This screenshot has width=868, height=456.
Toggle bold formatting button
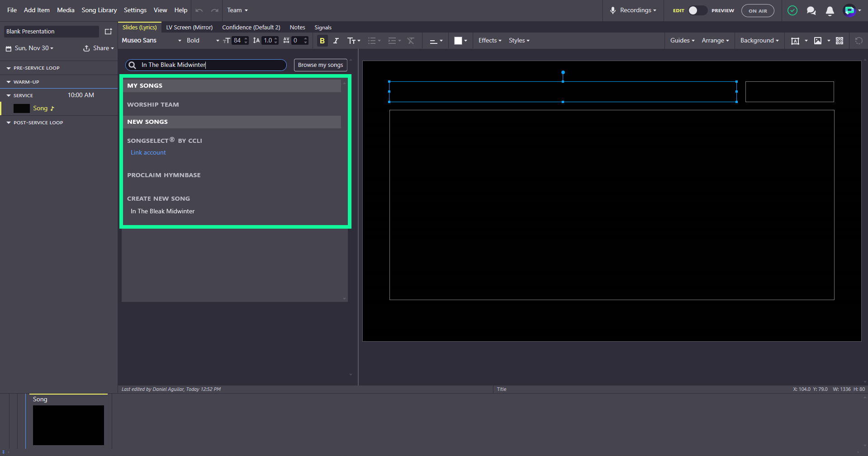point(322,41)
